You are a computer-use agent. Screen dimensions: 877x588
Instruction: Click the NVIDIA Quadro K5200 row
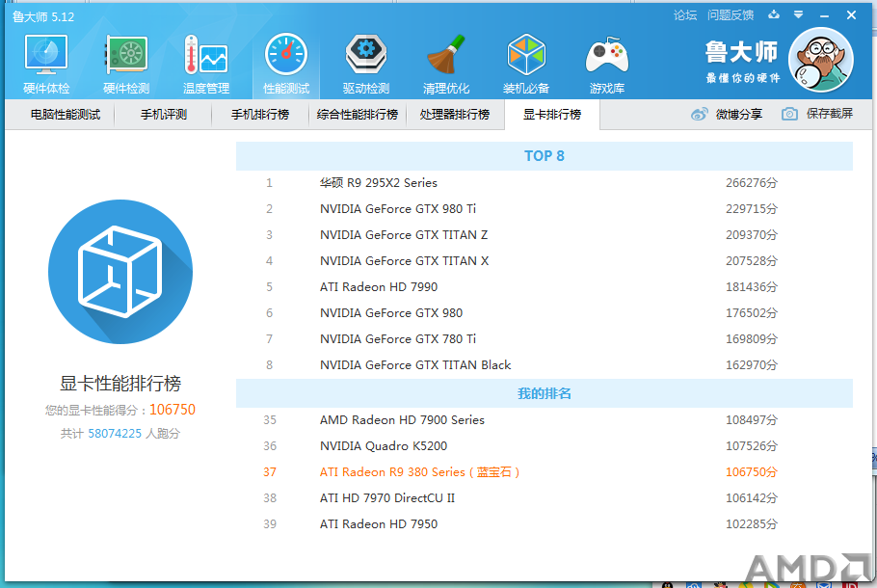click(545, 446)
